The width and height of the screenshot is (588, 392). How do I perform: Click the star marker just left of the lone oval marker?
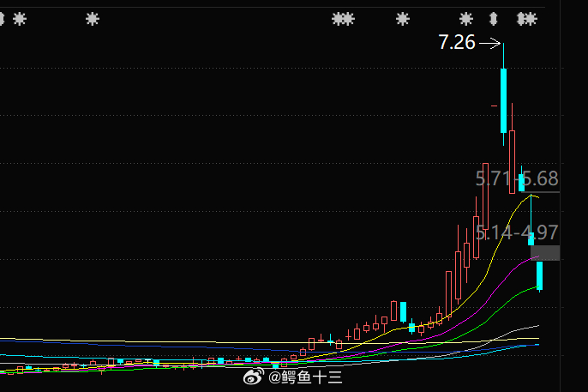pyautogui.click(x=466, y=19)
